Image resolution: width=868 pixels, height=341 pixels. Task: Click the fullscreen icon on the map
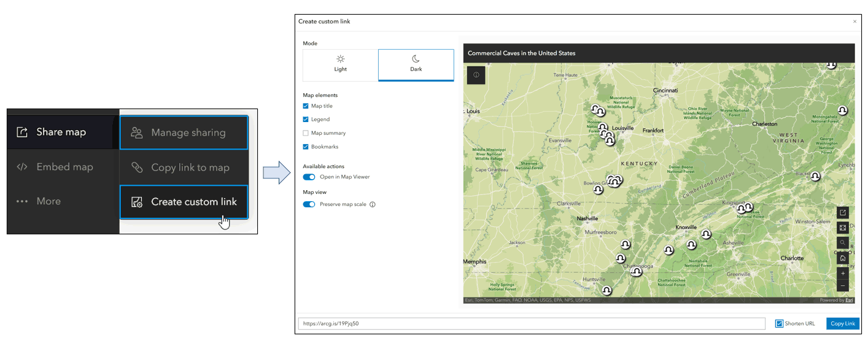843,228
